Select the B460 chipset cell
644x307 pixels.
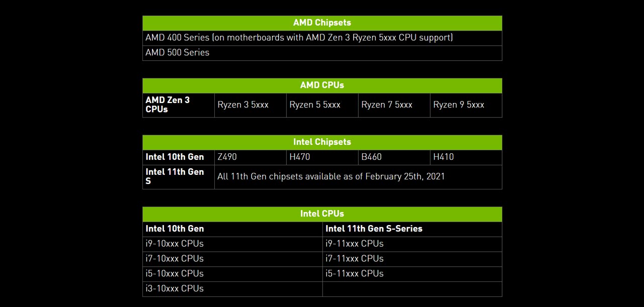372,157
